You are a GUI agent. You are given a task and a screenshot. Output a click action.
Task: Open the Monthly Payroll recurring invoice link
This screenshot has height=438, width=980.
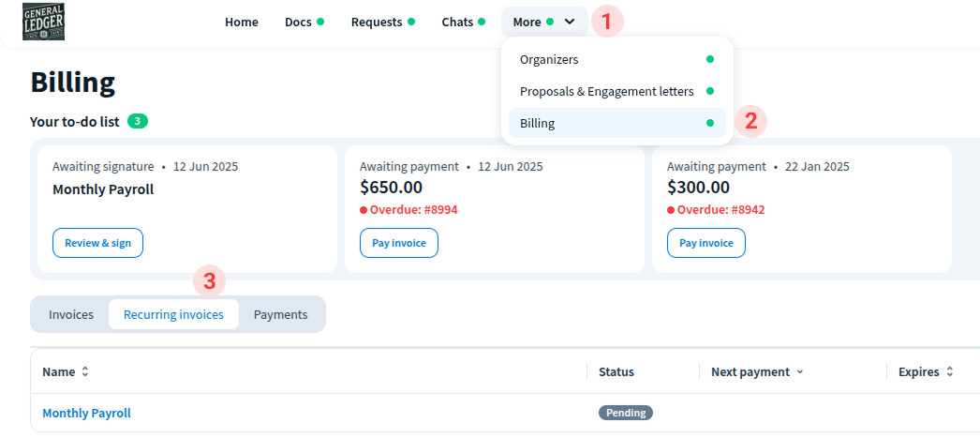click(x=86, y=413)
